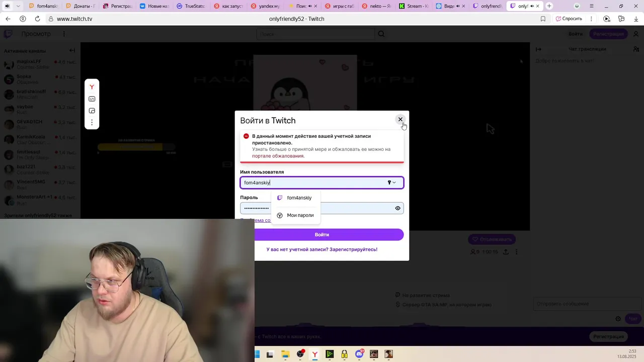Open the KarmikKoala channel in sidebar
The height and width of the screenshot is (362, 644).
tap(39, 139)
